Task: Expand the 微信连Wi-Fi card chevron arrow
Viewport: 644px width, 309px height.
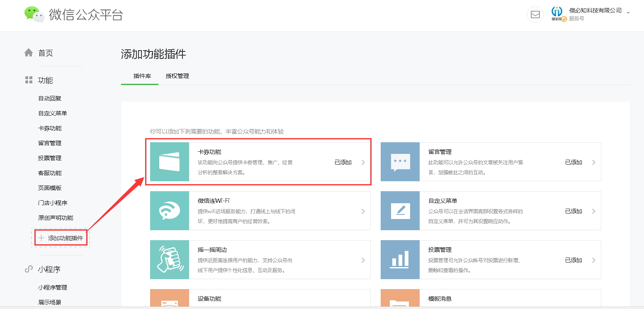Action: (x=363, y=211)
